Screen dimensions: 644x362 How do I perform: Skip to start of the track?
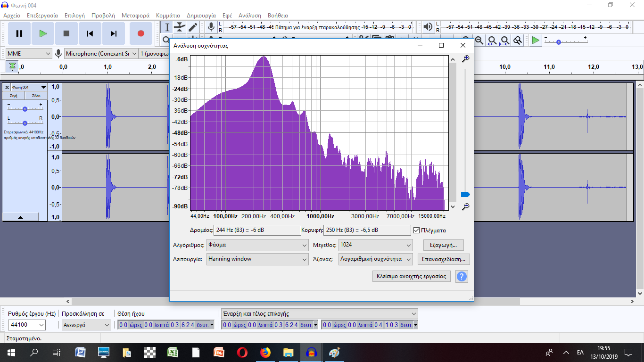click(x=90, y=33)
